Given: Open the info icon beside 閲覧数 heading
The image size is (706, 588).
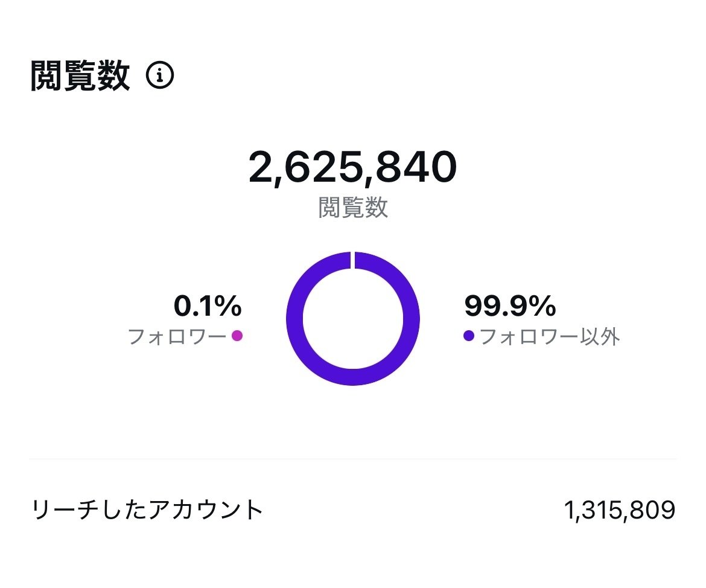Looking at the screenshot, I should point(160,77).
